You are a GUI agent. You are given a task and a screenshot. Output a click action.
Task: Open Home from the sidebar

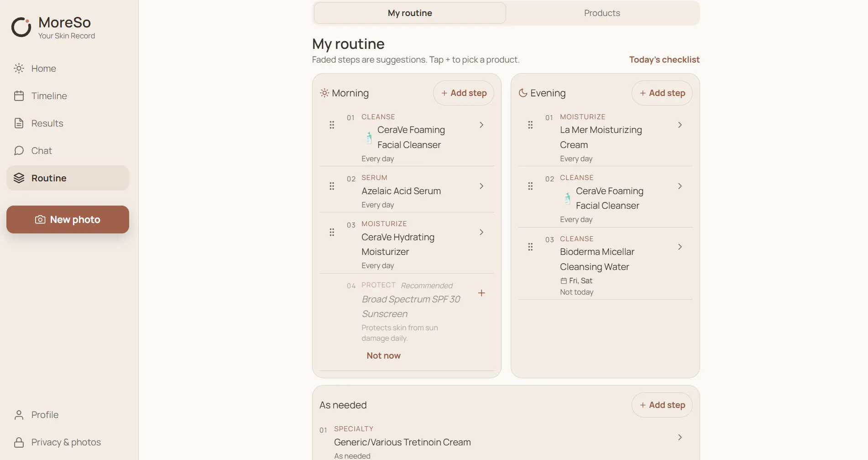[68, 69]
